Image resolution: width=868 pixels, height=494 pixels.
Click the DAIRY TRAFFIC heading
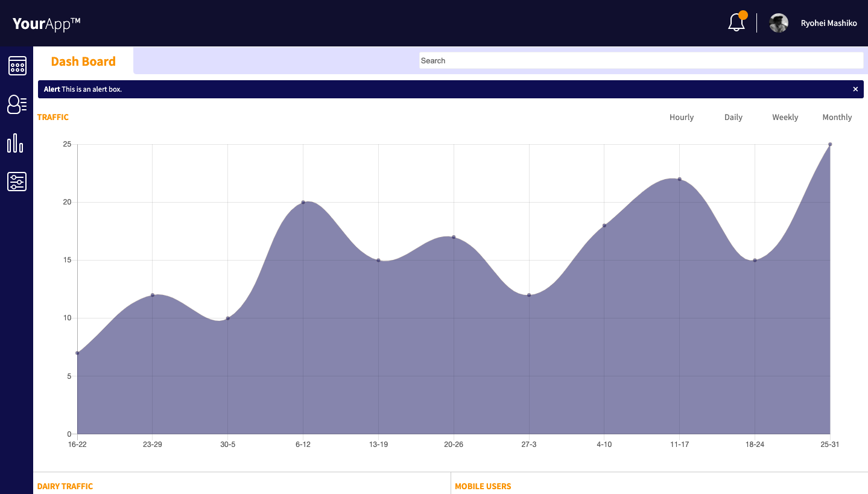pos(65,486)
